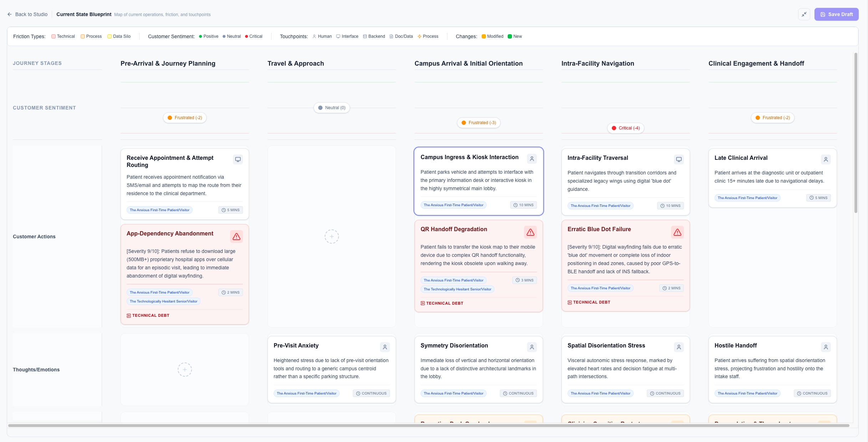Add card in empty Travel & Approach Customer Actions cell
This screenshot has height=442, width=868.
tap(331, 237)
